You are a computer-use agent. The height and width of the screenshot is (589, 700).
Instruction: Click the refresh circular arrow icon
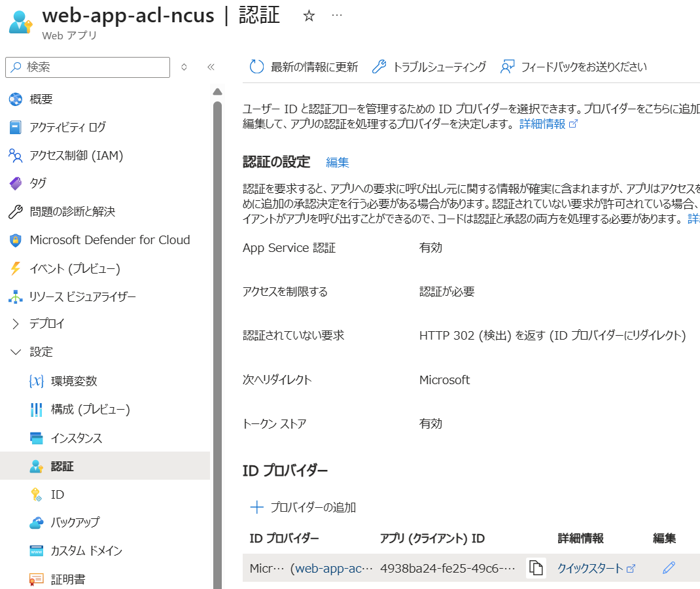tap(256, 67)
